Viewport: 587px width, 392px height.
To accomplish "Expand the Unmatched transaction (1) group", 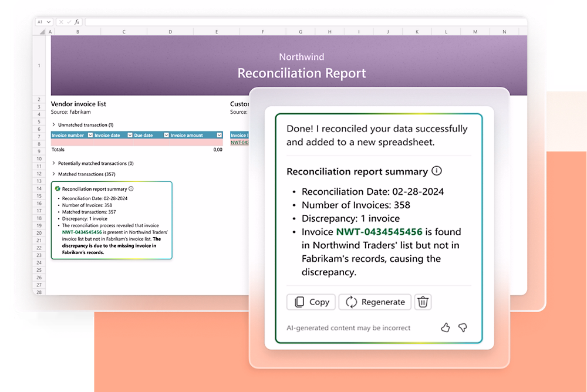I will tap(53, 124).
